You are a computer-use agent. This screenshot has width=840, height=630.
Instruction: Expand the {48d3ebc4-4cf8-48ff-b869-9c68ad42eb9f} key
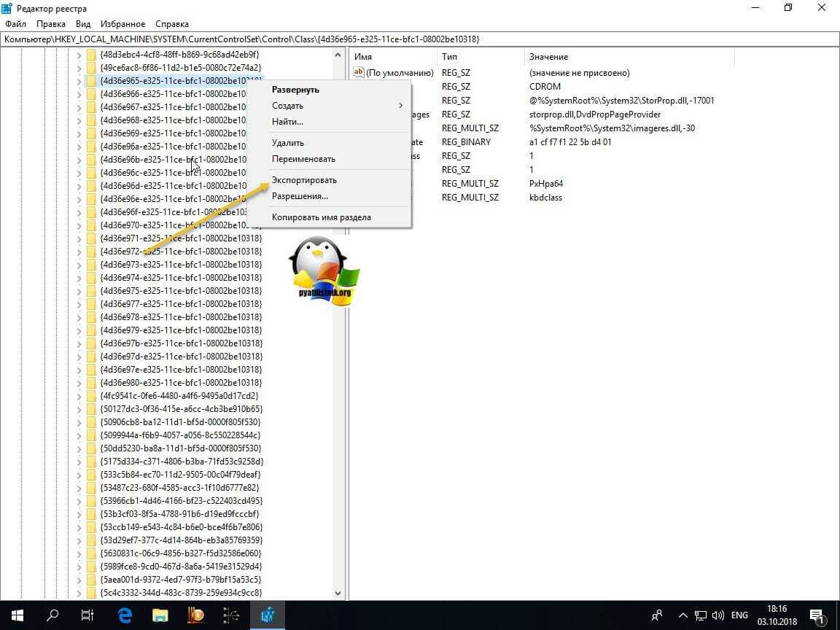79,55
